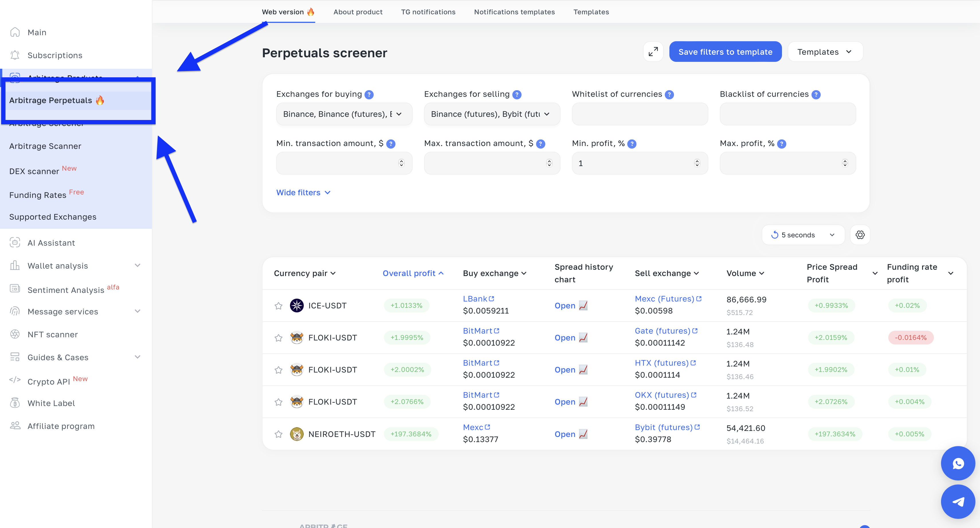Click the NEIROETH-USDT coin logo

(x=297, y=434)
